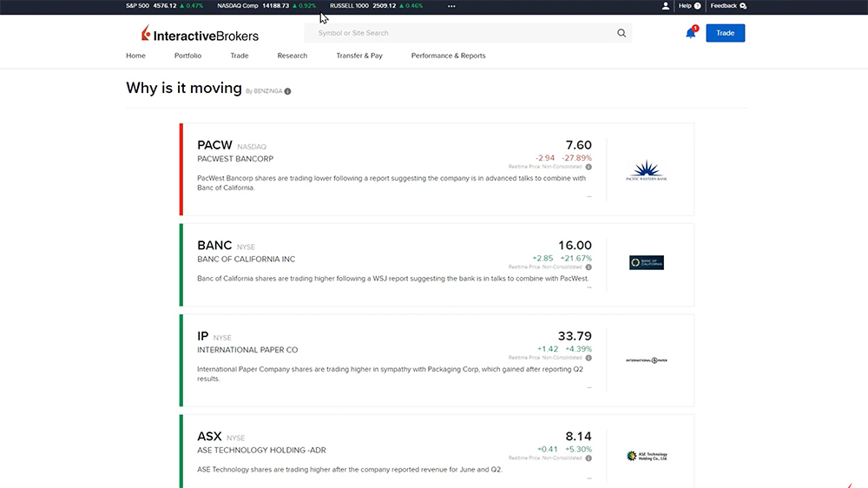Click the +5.30% change value

[578, 450]
